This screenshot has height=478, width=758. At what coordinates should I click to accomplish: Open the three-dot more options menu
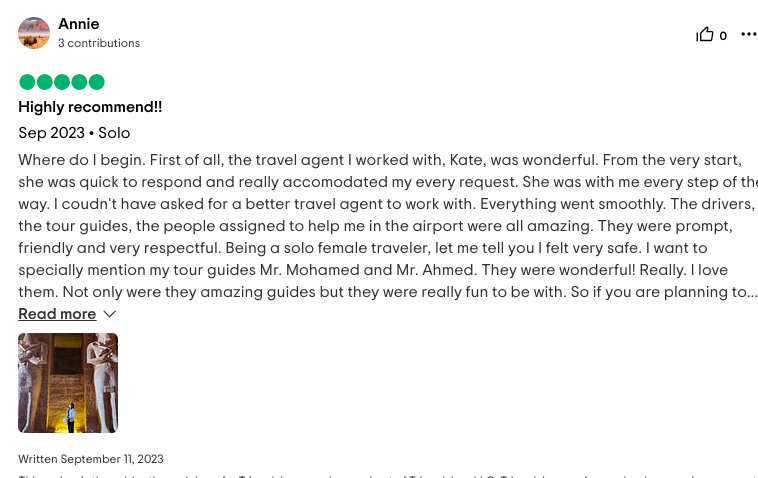click(x=749, y=34)
